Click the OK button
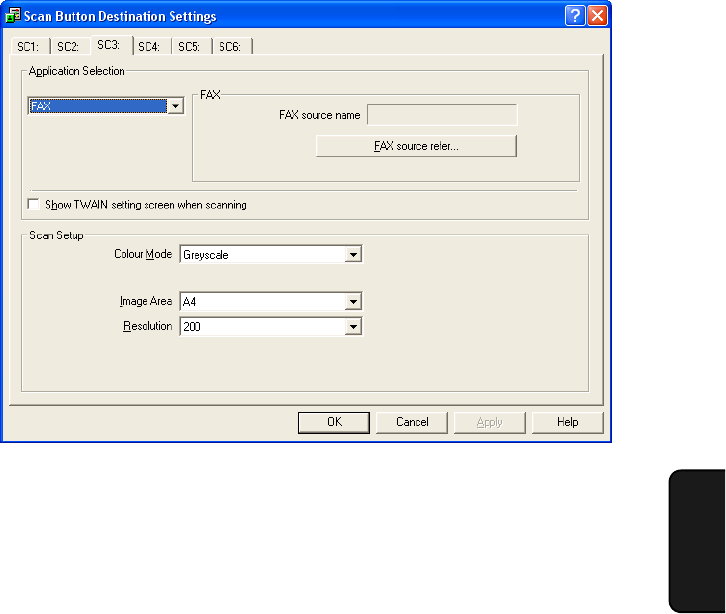The image size is (726, 614). click(334, 422)
